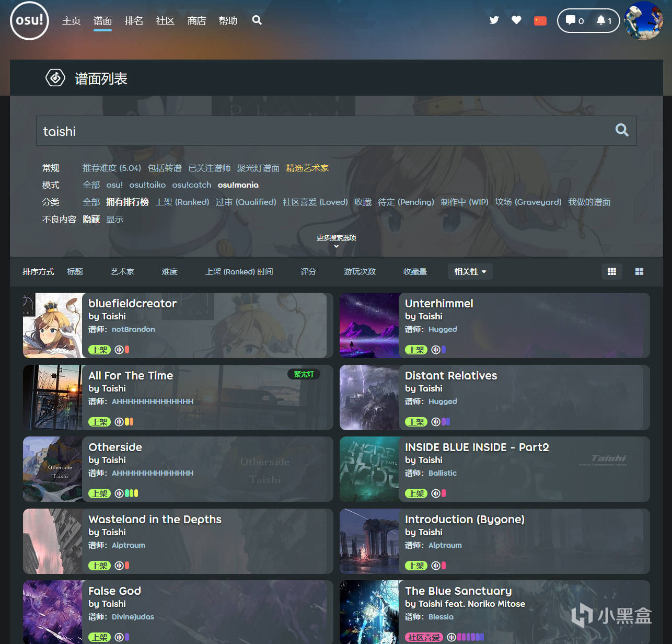Viewport: 672px width, 644px height.
Task: Sort by 游玩次数
Action: [360, 271]
